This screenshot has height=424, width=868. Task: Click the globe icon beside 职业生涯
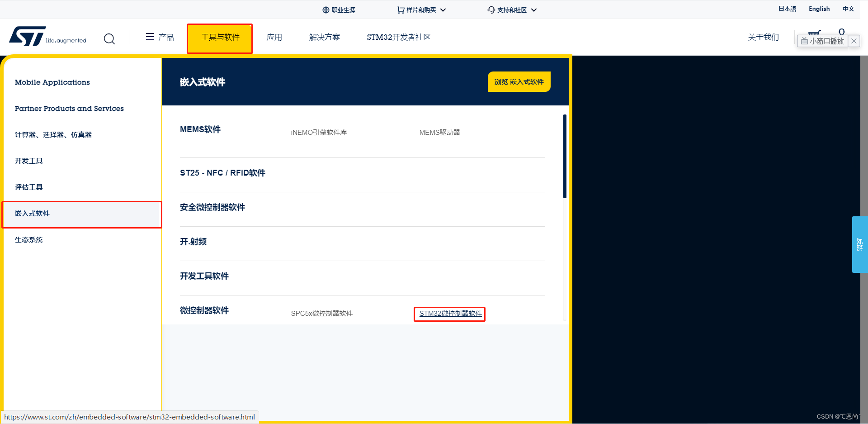(325, 10)
